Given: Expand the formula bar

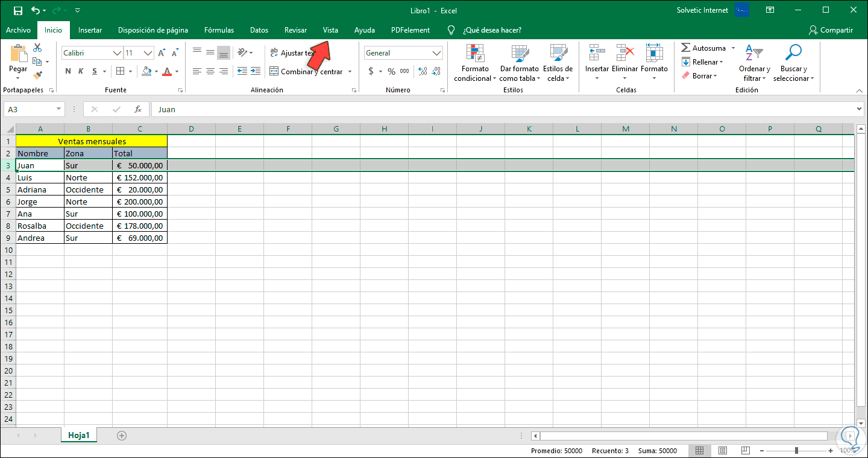Looking at the screenshot, I should click(859, 109).
